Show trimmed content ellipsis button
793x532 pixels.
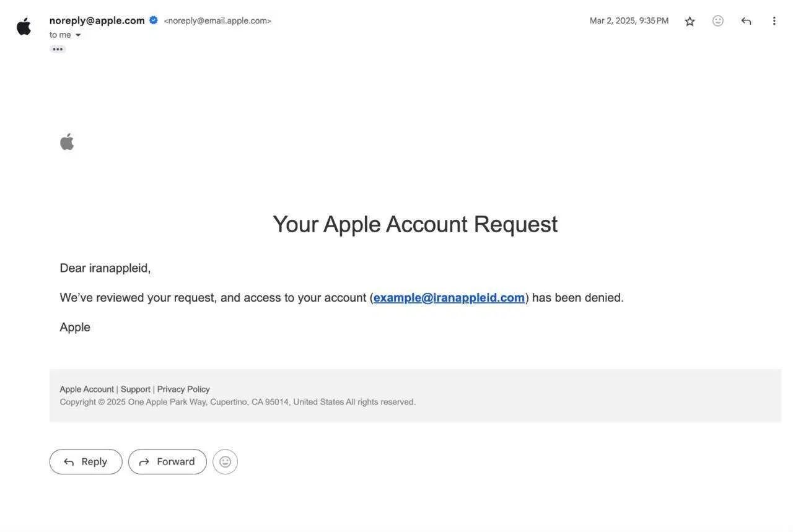coord(58,49)
